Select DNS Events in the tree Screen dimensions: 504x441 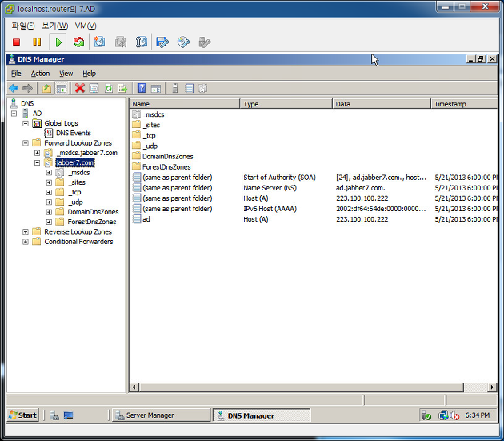point(74,133)
